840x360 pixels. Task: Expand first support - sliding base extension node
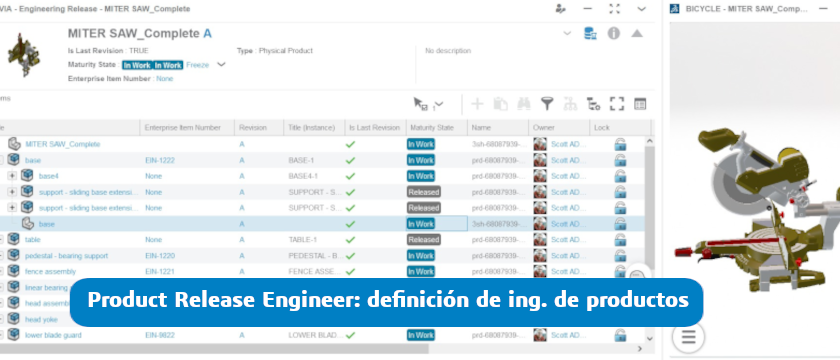[x=12, y=192]
